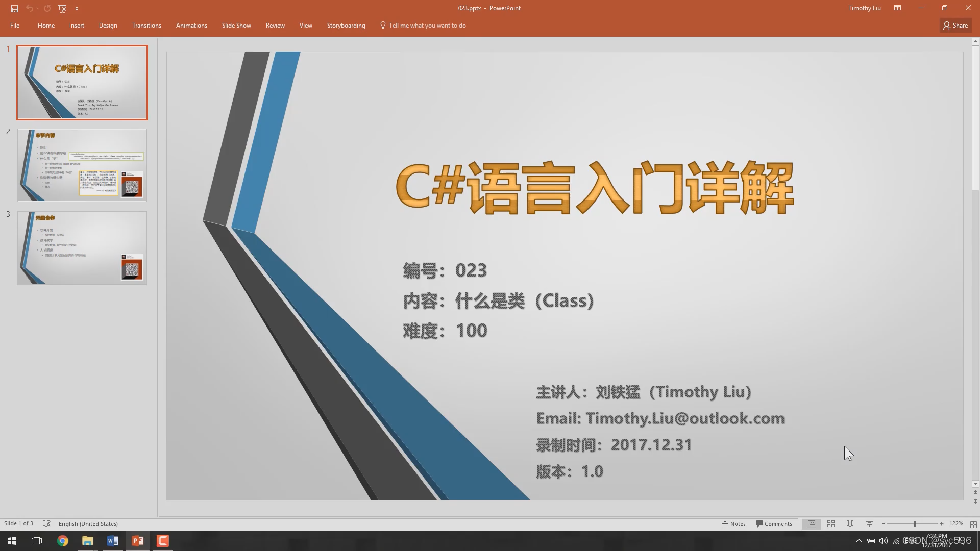The height and width of the screenshot is (551, 980).
Task: Start slideshow from beginning via toolbar icon
Action: pos(62,8)
